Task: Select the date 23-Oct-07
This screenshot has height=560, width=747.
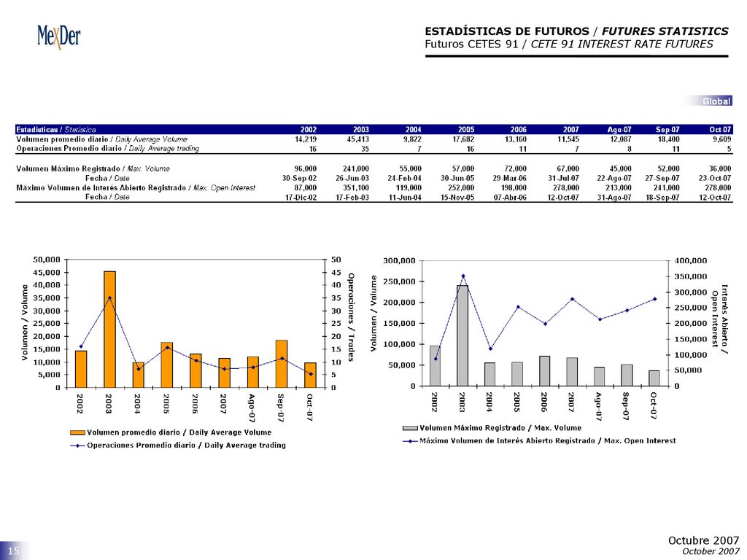Action: 715,178
